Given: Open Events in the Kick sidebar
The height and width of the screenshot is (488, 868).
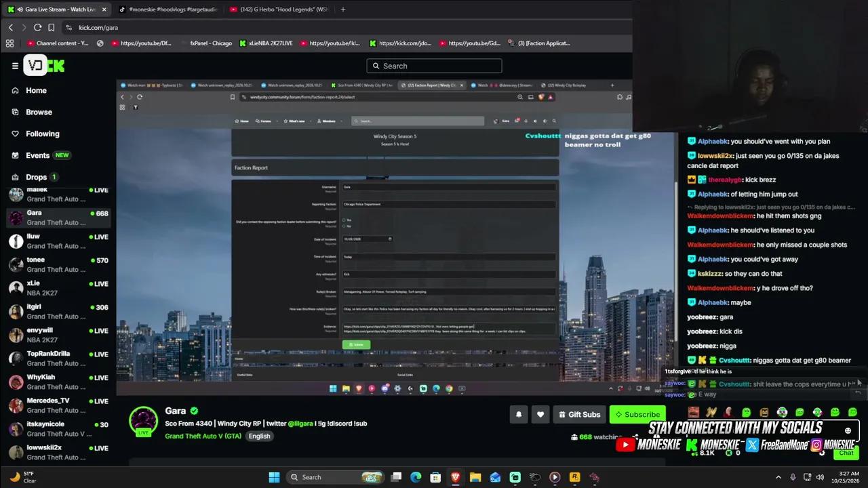Looking at the screenshot, I should 40,155.
